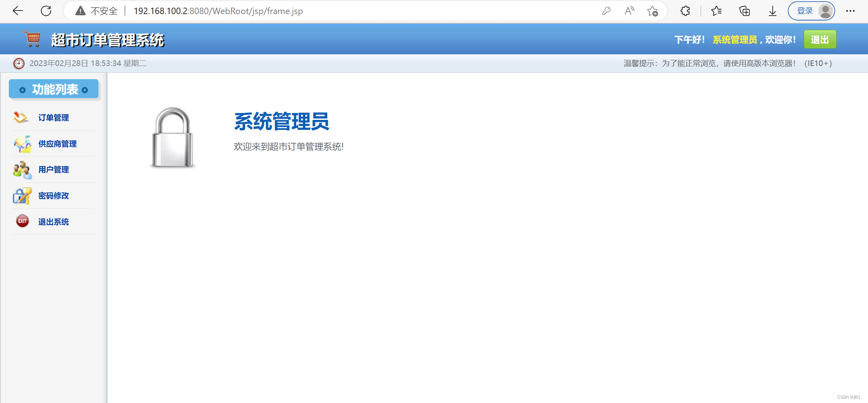868x403 pixels.
Task: Select the 用户管理 menu entry
Action: pyautogui.click(x=53, y=170)
